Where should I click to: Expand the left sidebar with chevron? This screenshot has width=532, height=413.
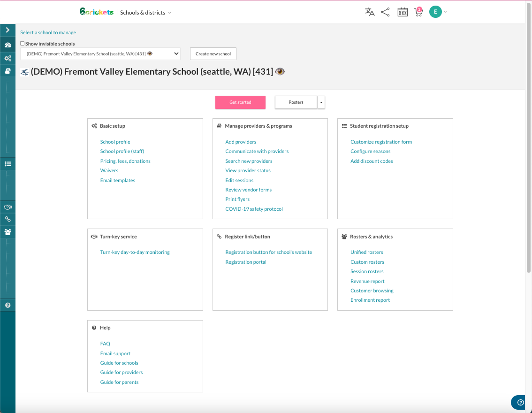click(8, 30)
